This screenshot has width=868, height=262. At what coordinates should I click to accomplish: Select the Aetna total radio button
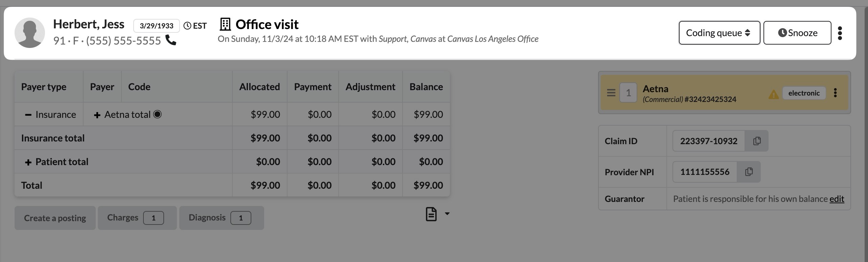point(157,114)
